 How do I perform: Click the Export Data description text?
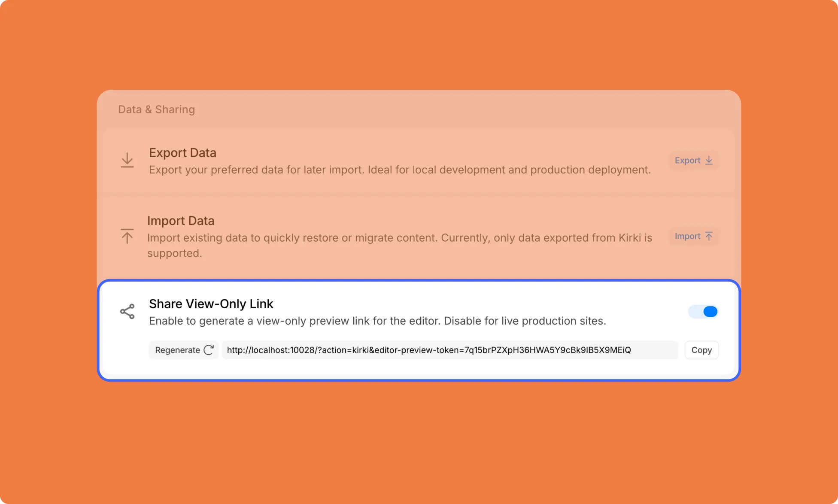400,170
